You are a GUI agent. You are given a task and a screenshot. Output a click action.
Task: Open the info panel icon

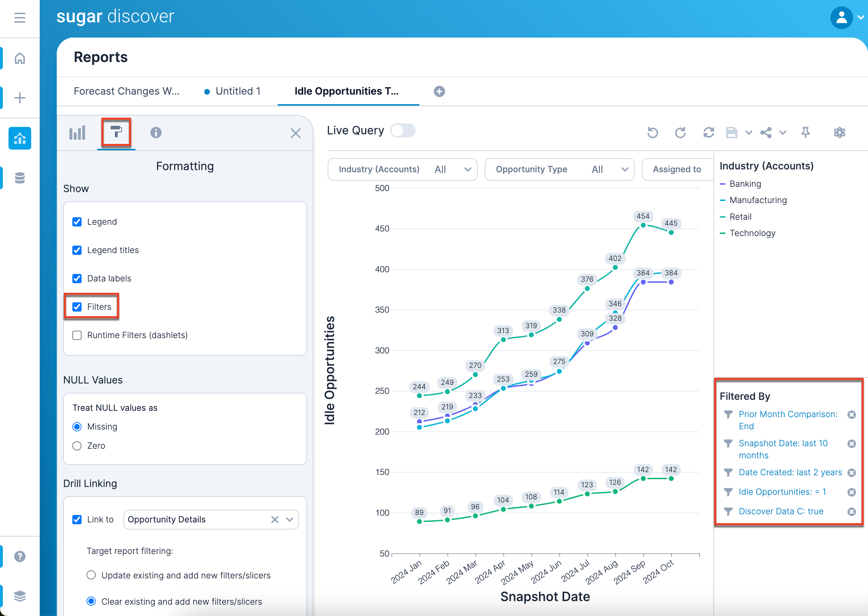click(x=156, y=132)
